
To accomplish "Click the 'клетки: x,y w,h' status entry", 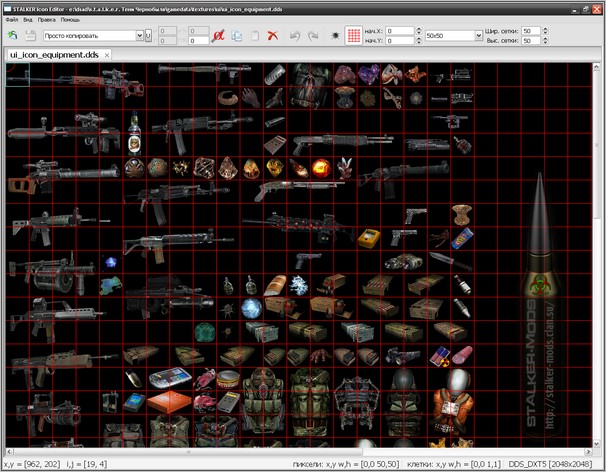I will (454, 464).
